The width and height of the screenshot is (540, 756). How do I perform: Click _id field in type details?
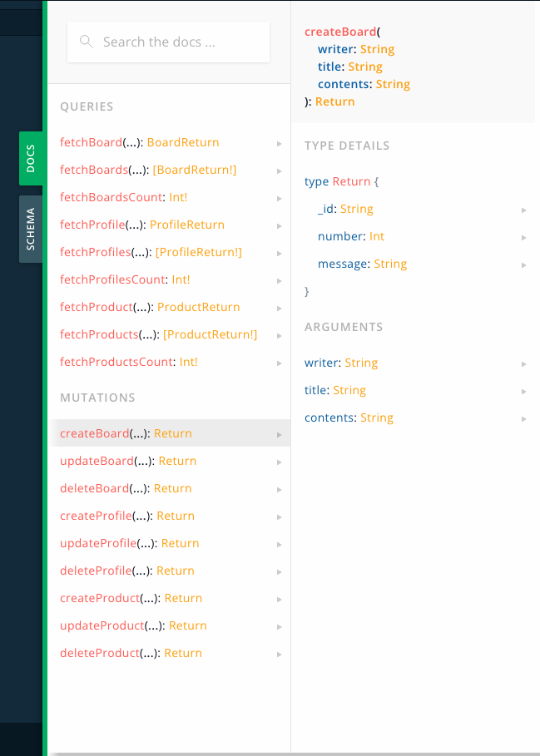(325, 210)
